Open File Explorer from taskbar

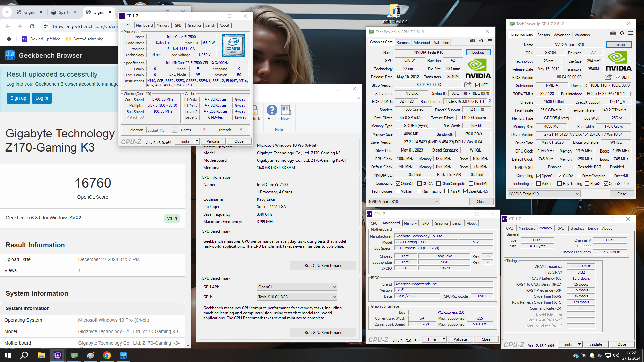[x=41, y=355]
